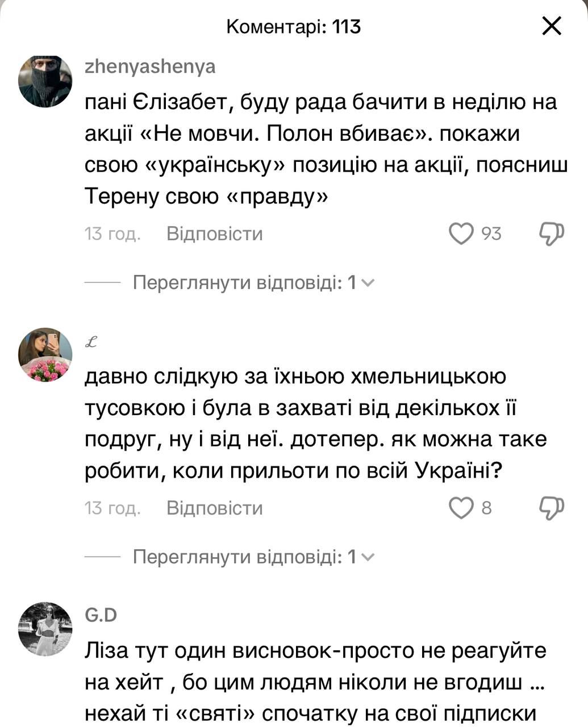Reply to the хмельницькою тусовкою comment
588x727 pixels.
(x=214, y=508)
